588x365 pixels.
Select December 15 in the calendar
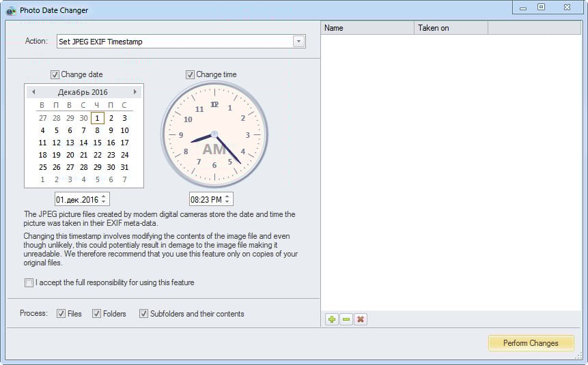pos(97,143)
